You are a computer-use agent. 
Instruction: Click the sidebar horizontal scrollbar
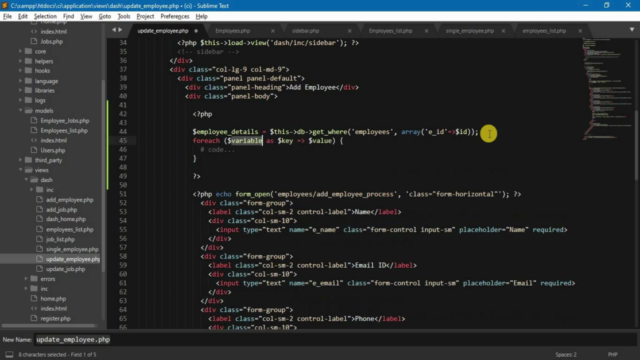49,326
